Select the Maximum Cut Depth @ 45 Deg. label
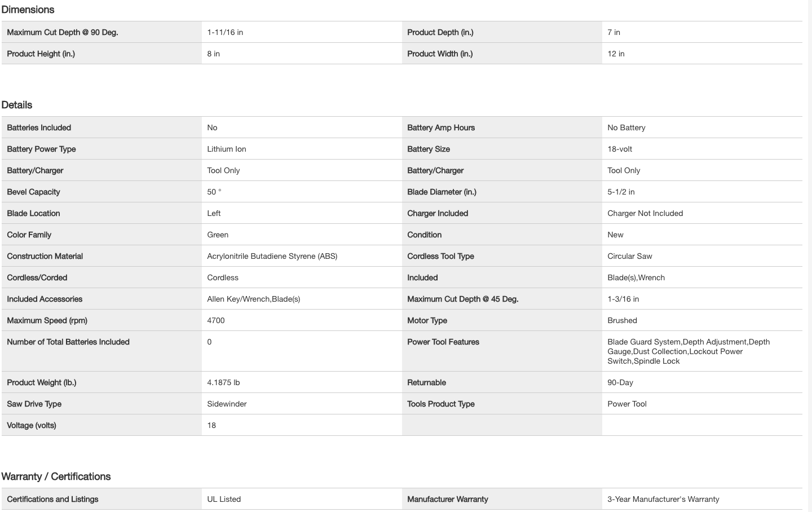 click(x=462, y=299)
